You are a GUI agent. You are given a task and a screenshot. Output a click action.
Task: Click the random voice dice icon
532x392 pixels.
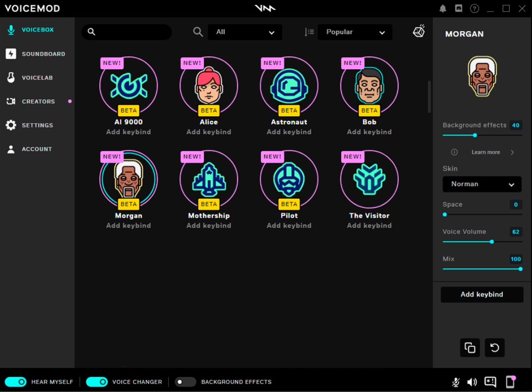pyautogui.click(x=419, y=31)
